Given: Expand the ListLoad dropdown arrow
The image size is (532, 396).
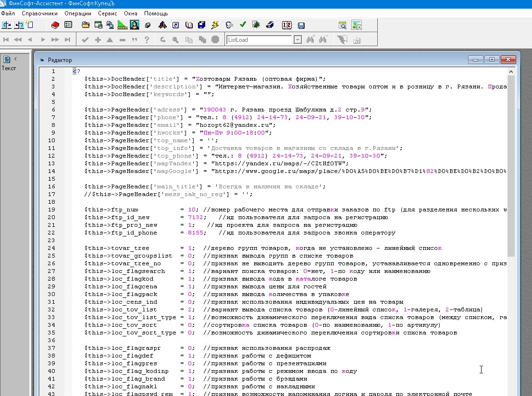Looking at the screenshot, I should pyautogui.click(x=297, y=40).
